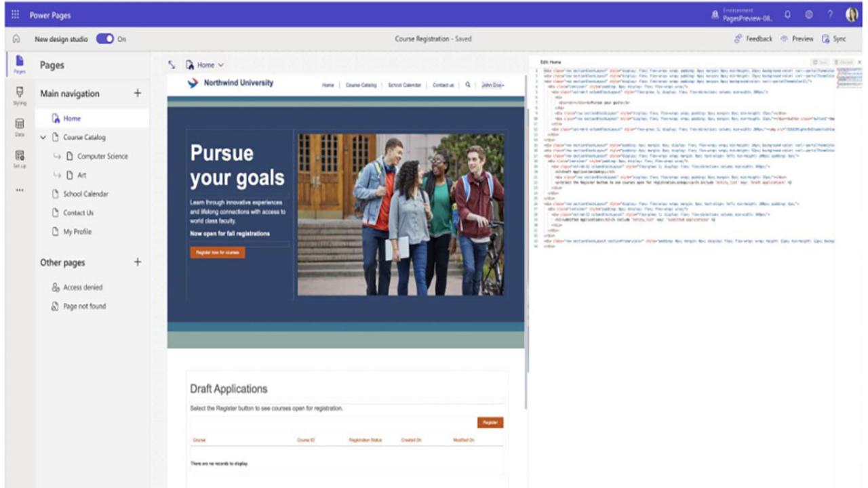Click the help question mark icon
The image size is (868, 488).
coord(830,14)
